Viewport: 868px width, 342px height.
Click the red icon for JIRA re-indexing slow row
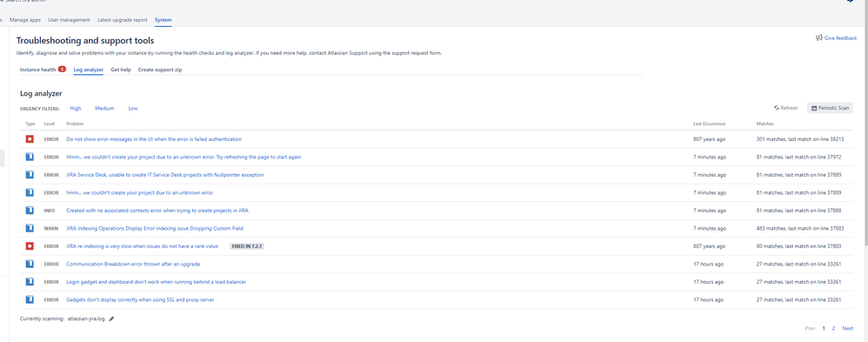coord(30,246)
